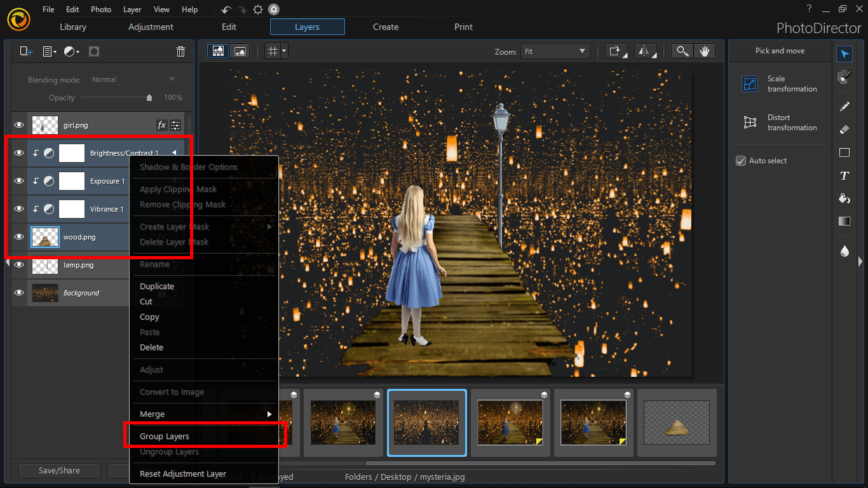Click the new layer icon
This screenshot has height=488, width=868.
26,51
